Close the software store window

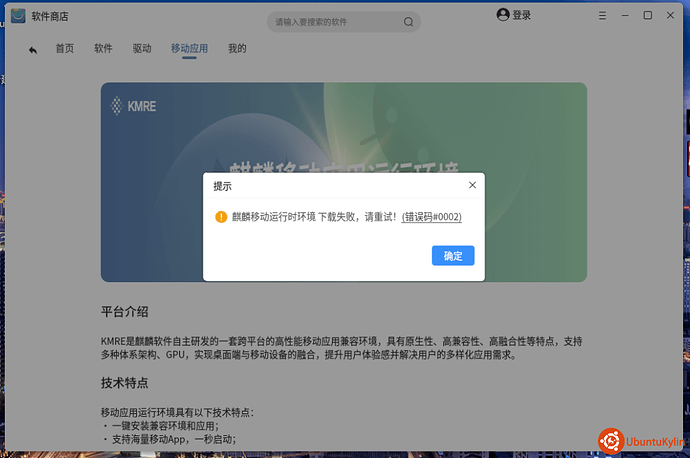[x=671, y=15]
